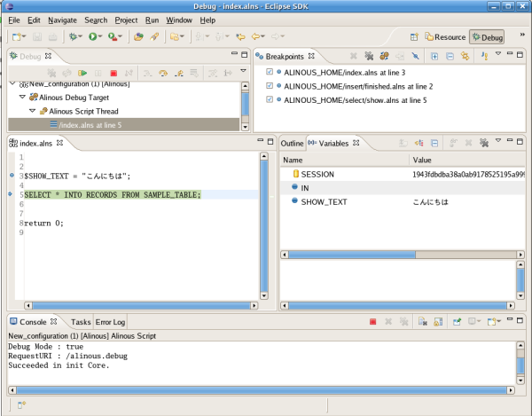Open the Breakpoints view menu triangle

498,53
